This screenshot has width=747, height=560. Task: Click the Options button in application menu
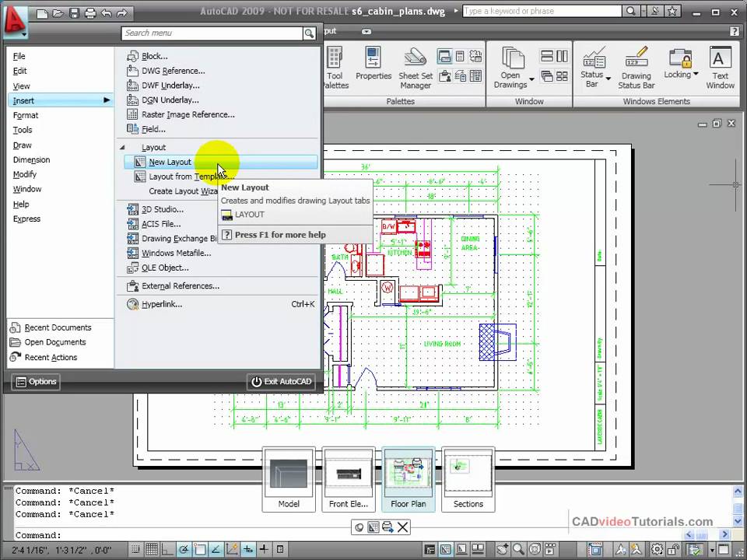coord(36,382)
